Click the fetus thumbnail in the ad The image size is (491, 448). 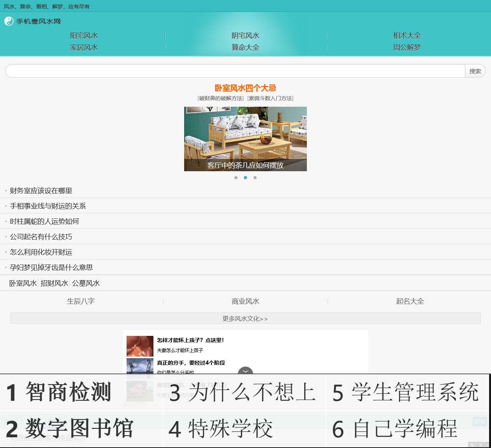(140, 346)
